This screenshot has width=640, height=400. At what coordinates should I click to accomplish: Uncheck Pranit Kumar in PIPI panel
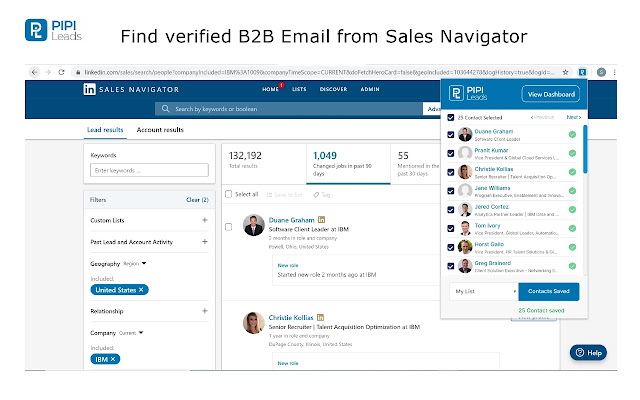(x=451, y=153)
